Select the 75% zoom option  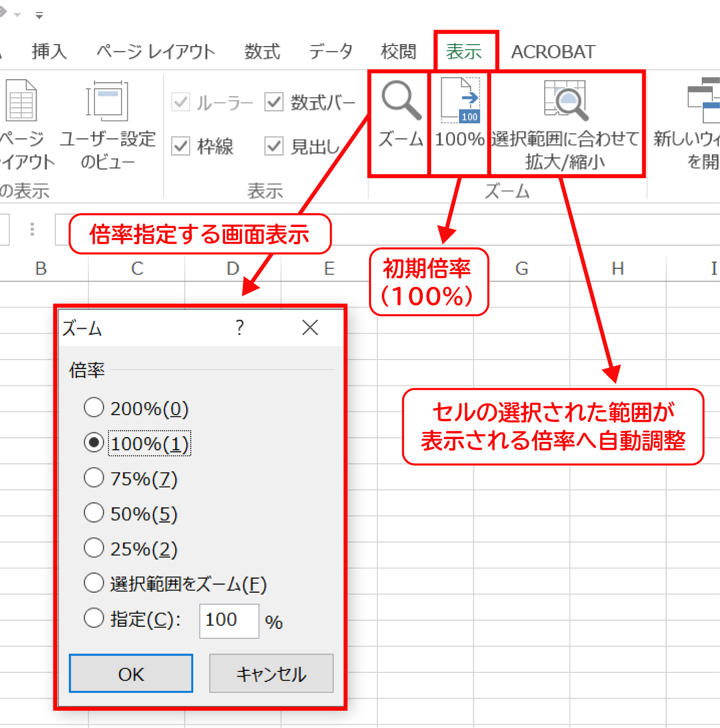[94, 478]
